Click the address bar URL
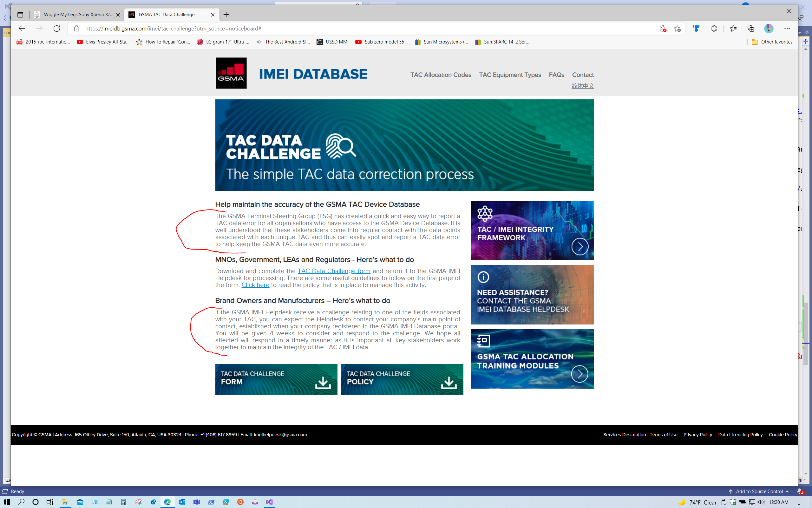 pos(173,29)
